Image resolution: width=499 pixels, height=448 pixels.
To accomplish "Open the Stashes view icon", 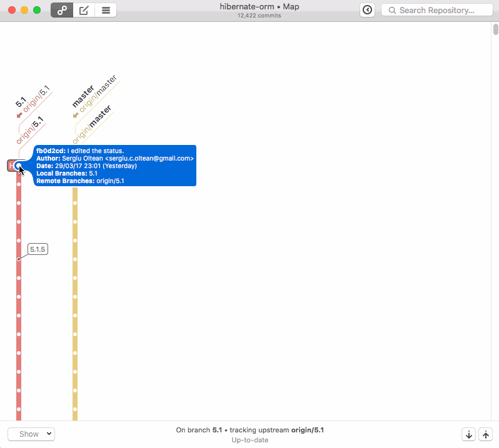I will tap(105, 10).
